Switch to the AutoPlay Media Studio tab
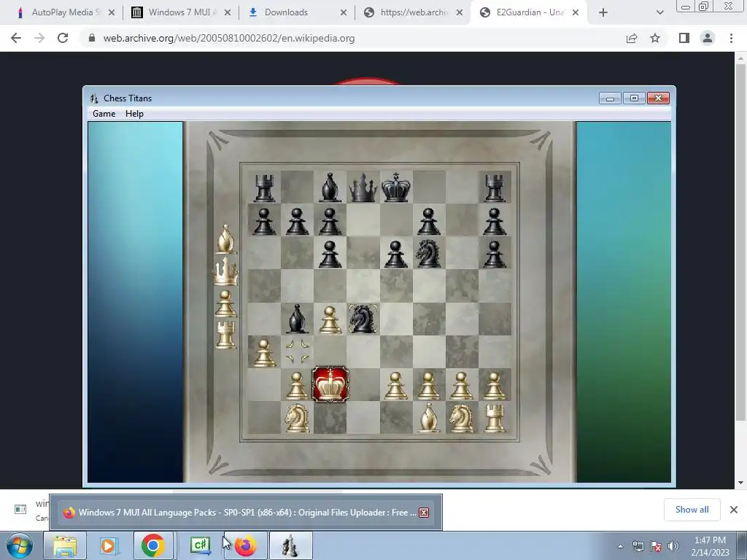The width and height of the screenshot is (747, 560). tap(65, 12)
